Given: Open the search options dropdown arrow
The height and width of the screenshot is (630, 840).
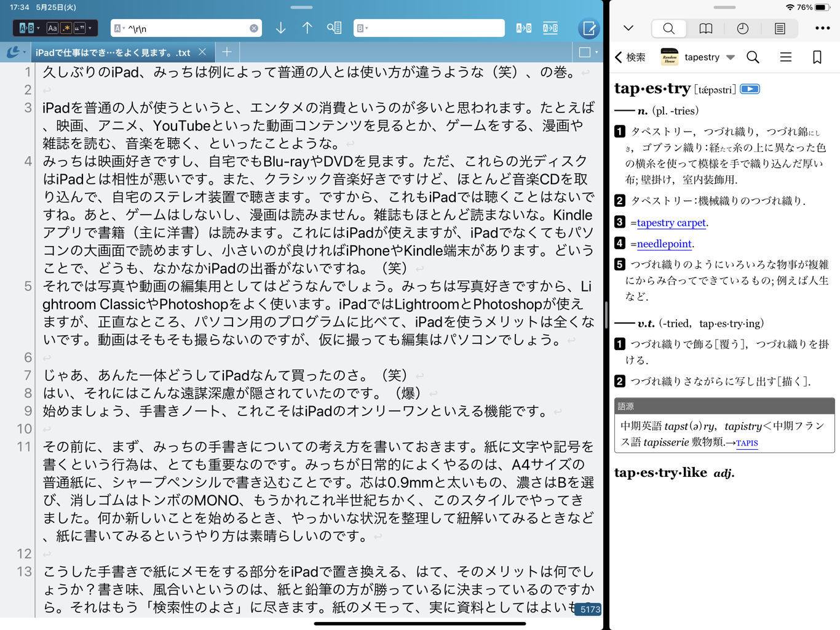Looking at the screenshot, I should [x=90, y=28].
